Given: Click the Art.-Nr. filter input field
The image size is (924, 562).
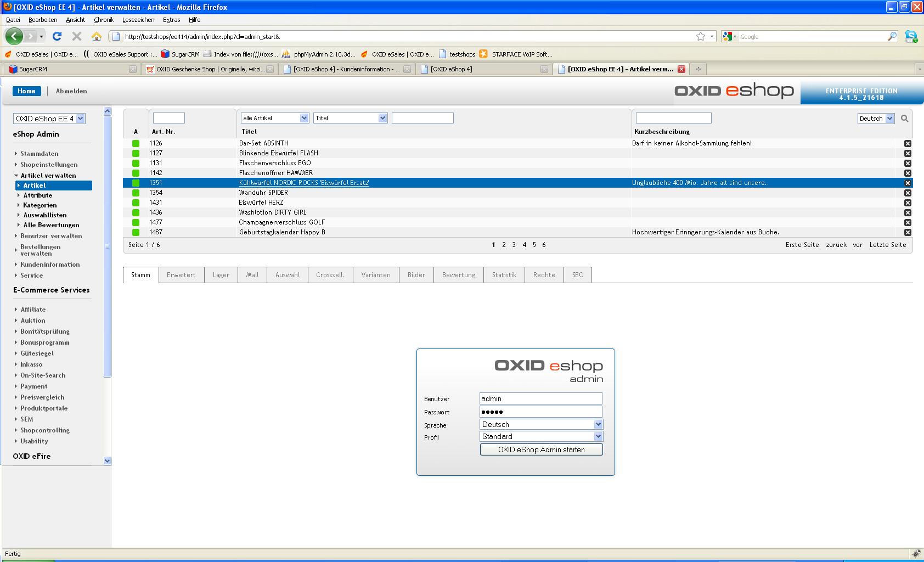Looking at the screenshot, I should click(x=168, y=118).
